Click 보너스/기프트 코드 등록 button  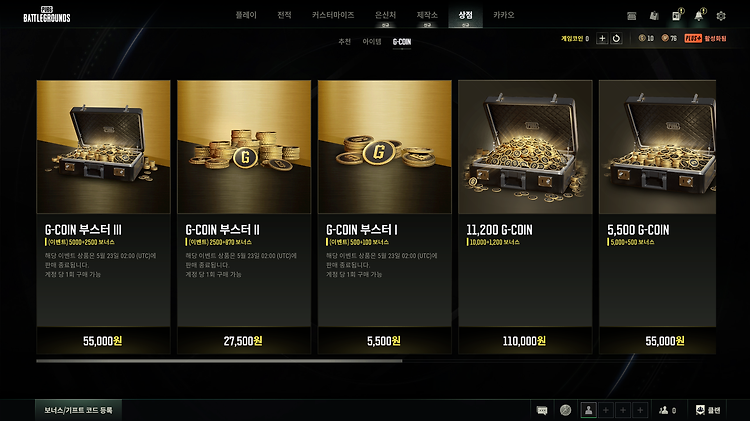[x=78, y=410]
